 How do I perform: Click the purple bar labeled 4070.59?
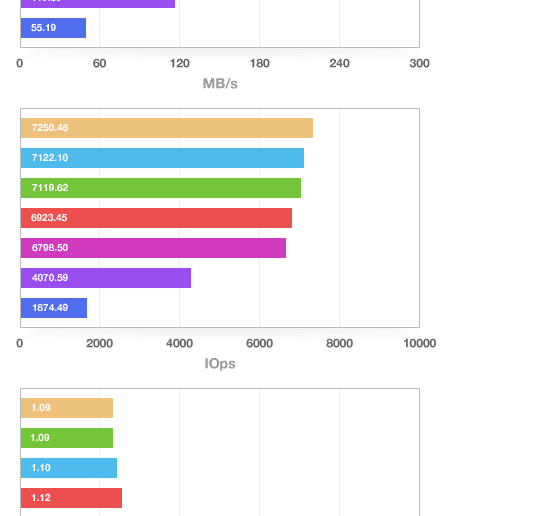pos(106,278)
